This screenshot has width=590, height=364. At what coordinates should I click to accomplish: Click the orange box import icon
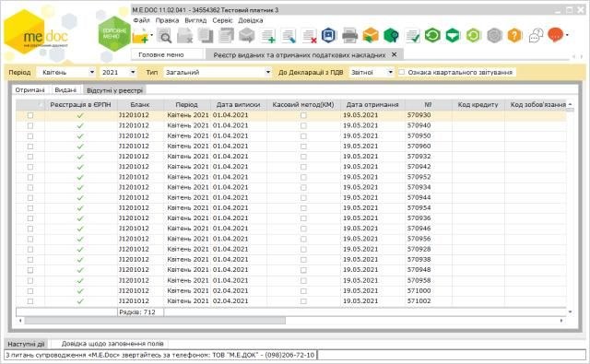pos(371,36)
